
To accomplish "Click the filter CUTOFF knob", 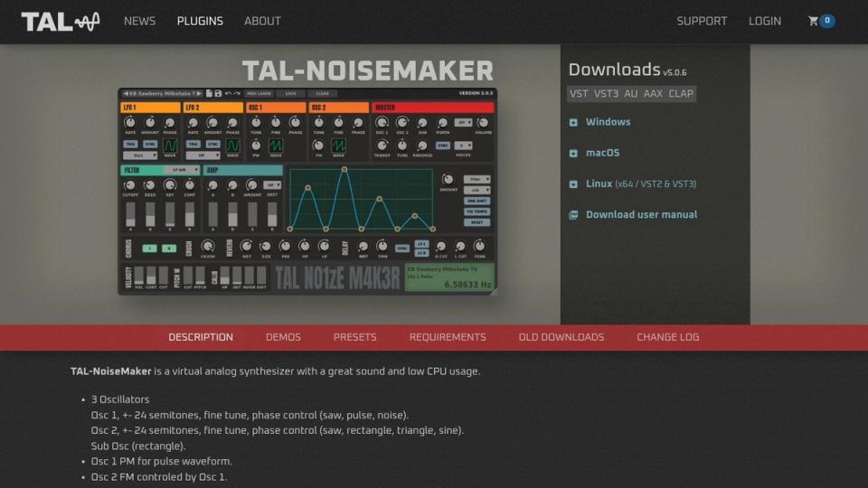I will click(129, 185).
